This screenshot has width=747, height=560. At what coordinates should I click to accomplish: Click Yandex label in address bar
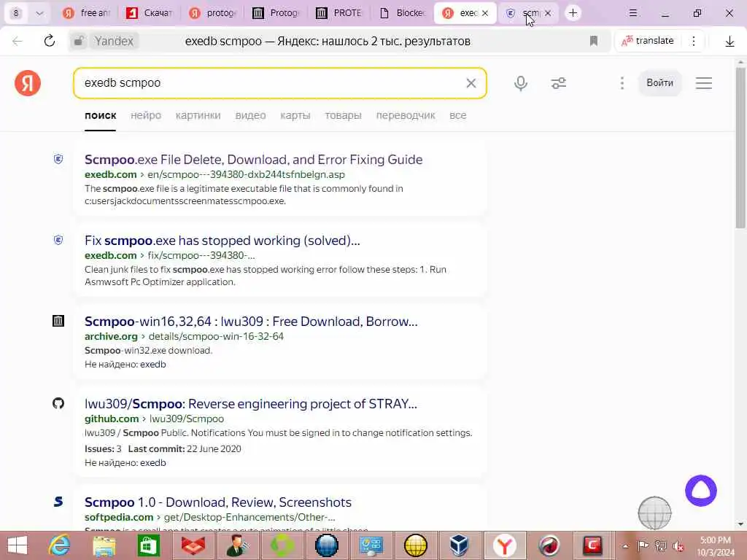(114, 41)
